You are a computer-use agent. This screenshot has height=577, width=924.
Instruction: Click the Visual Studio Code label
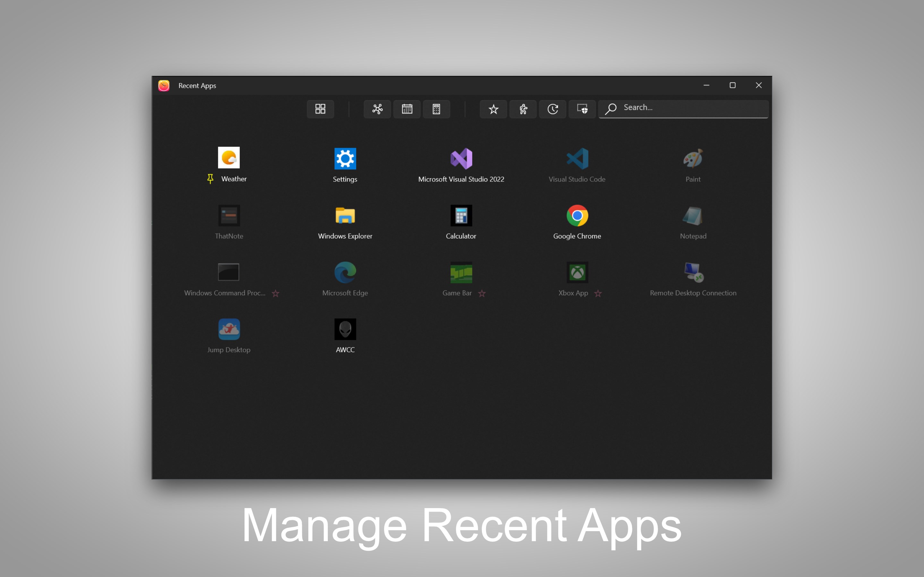[x=577, y=180]
